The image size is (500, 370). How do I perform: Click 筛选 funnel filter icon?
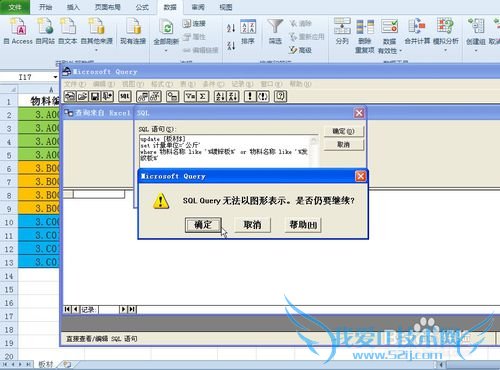(275, 32)
